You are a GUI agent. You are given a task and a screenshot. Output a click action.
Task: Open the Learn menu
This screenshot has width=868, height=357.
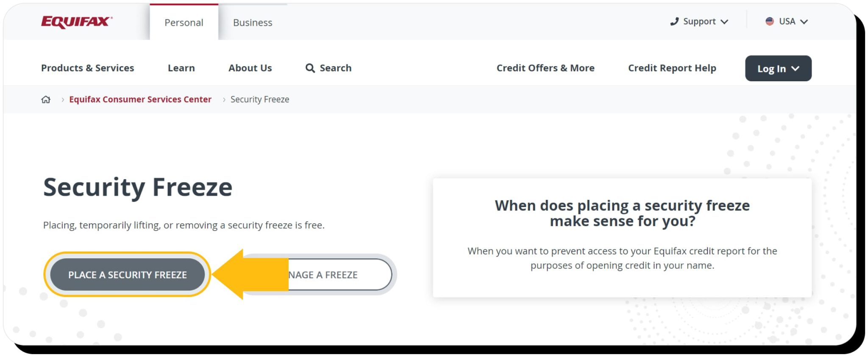pyautogui.click(x=181, y=68)
